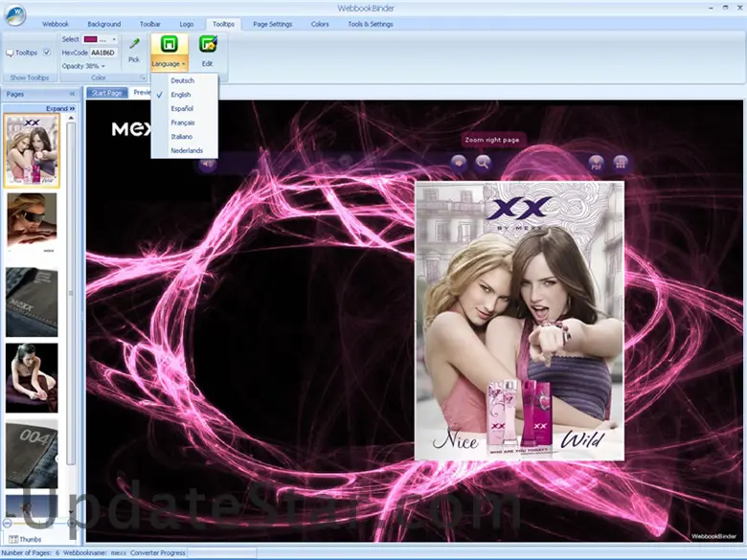Image resolution: width=747 pixels, height=560 pixels.
Task: Click the PDF icon in viewer toolbar
Action: [x=596, y=164]
